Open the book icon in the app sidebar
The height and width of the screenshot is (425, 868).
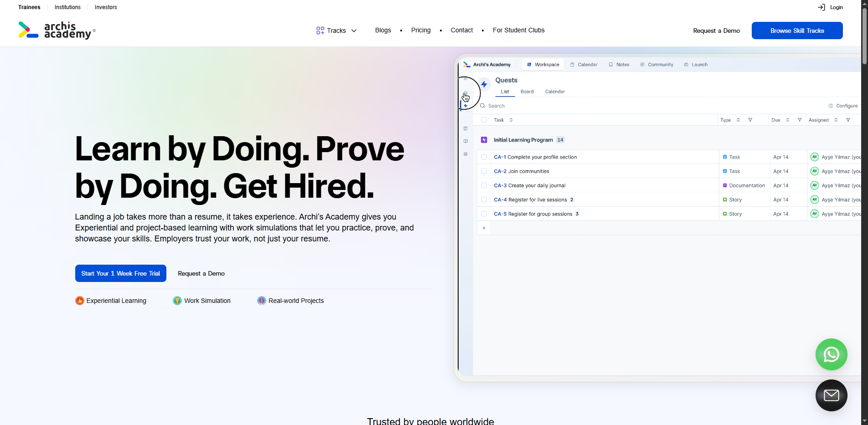click(x=465, y=141)
